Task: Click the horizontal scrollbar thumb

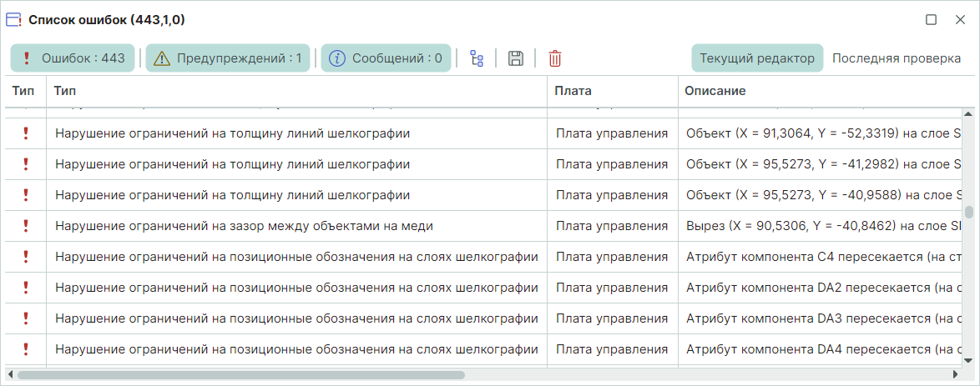Action: (240, 375)
